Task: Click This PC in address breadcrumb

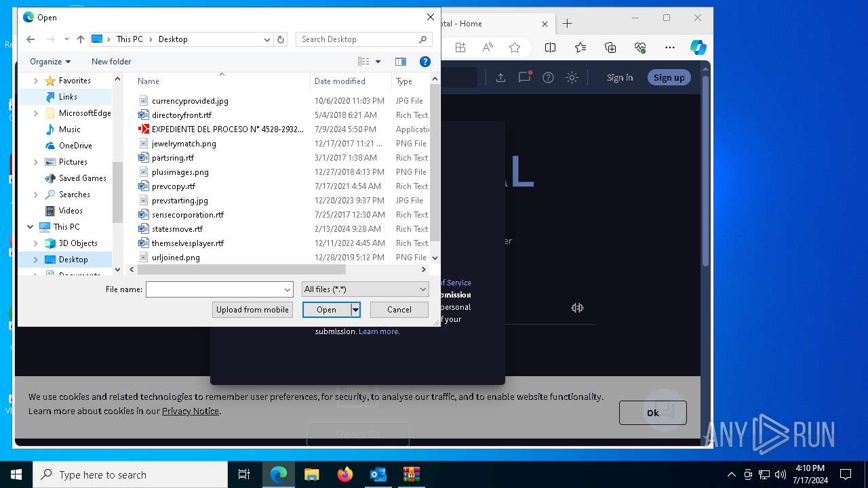Action: click(130, 39)
